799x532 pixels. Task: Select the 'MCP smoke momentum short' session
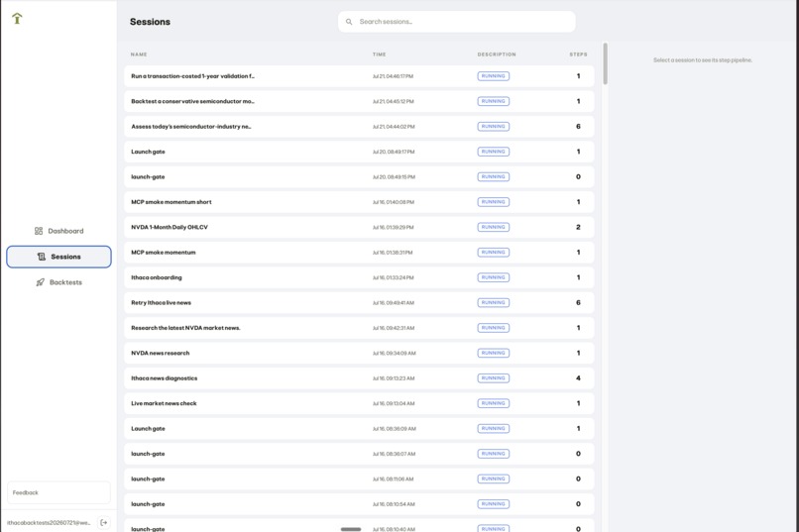pos(359,202)
